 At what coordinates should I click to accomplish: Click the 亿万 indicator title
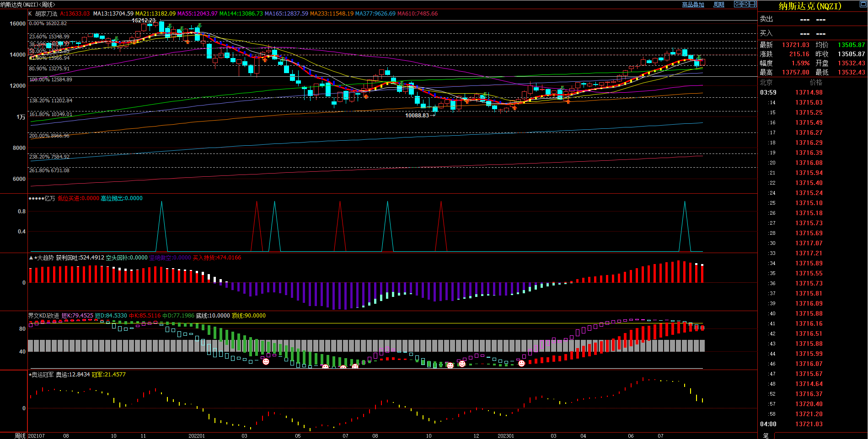(x=49, y=198)
